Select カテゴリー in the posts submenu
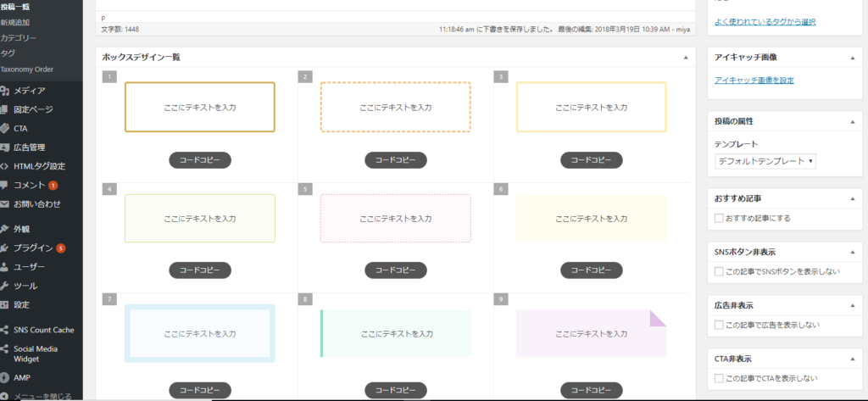 click(x=19, y=38)
